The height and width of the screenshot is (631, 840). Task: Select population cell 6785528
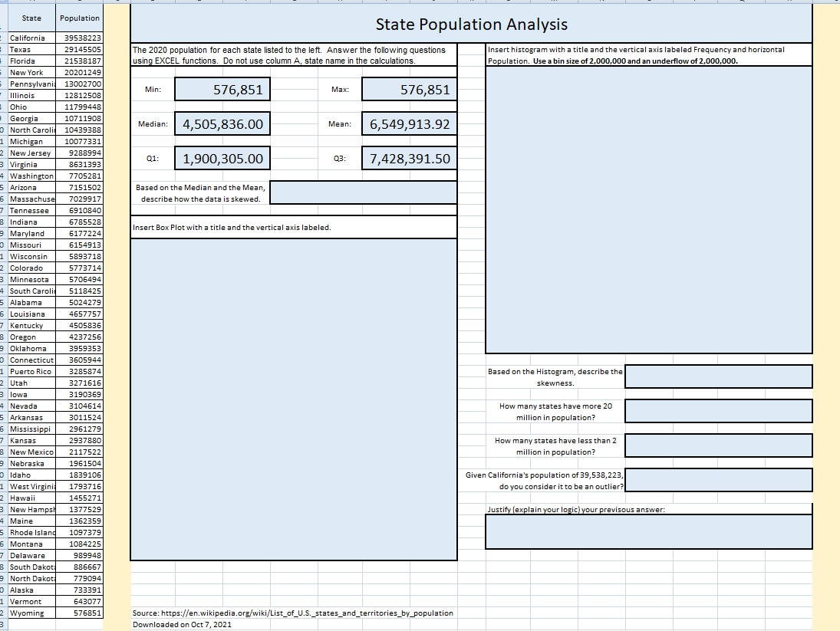79,222
